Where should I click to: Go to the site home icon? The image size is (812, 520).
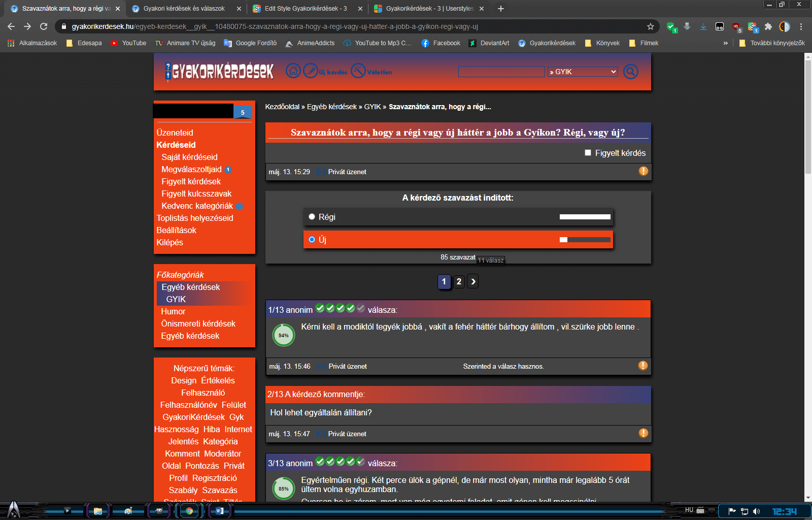(x=293, y=71)
